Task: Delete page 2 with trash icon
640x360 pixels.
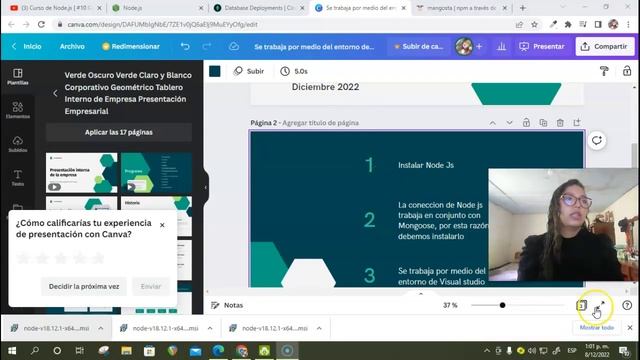Action: point(560,122)
